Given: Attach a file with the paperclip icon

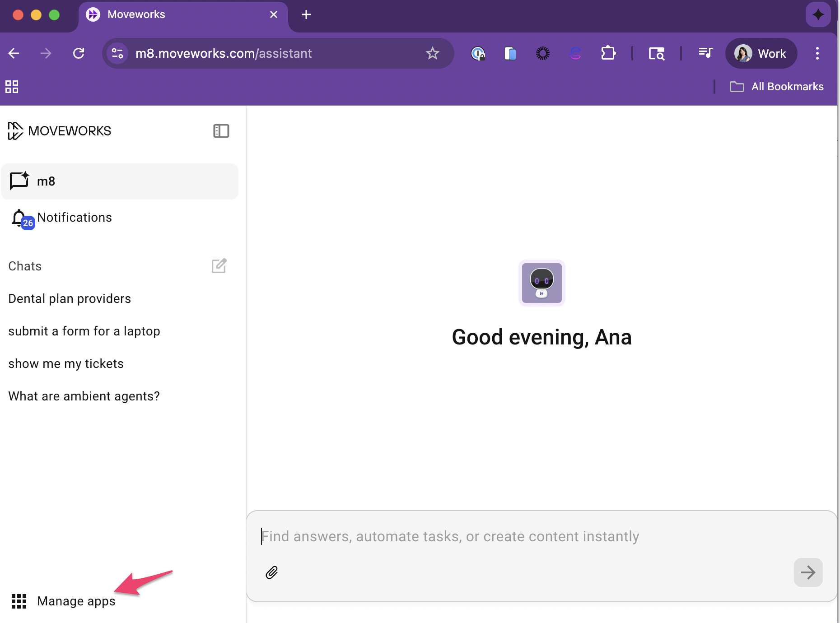Looking at the screenshot, I should tap(271, 572).
